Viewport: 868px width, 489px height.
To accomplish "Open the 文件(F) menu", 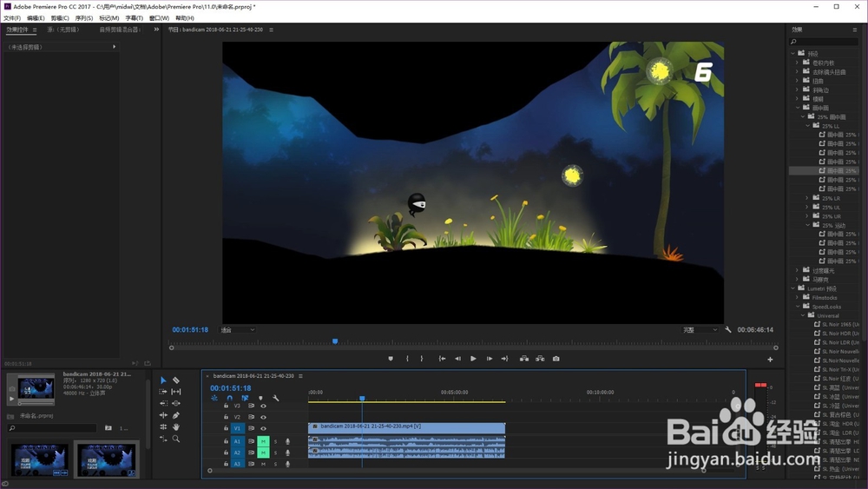I will point(11,18).
